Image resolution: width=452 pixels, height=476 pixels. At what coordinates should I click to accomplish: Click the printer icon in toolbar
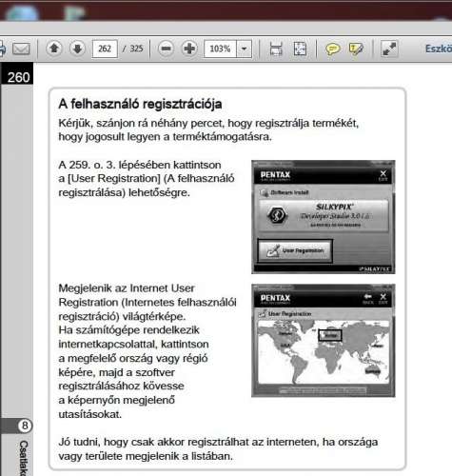[3, 49]
